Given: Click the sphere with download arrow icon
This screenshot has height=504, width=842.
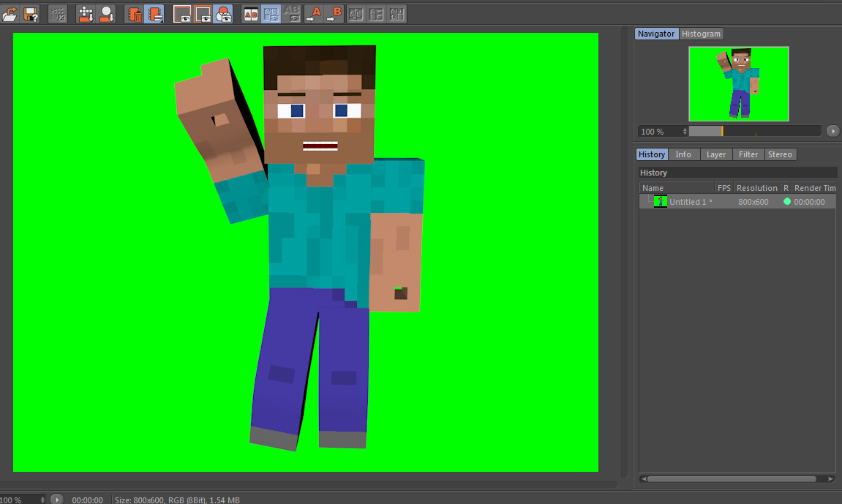Looking at the screenshot, I should tap(106, 14).
